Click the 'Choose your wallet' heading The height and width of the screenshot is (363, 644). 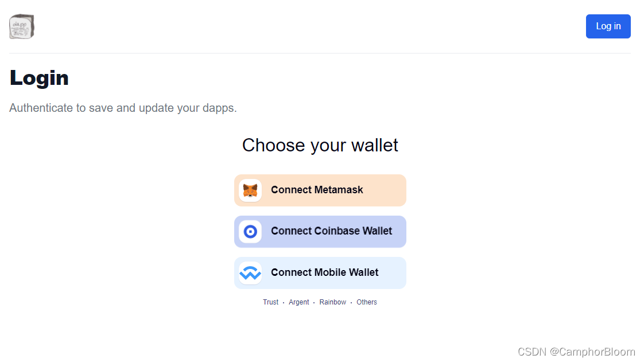pos(320,145)
